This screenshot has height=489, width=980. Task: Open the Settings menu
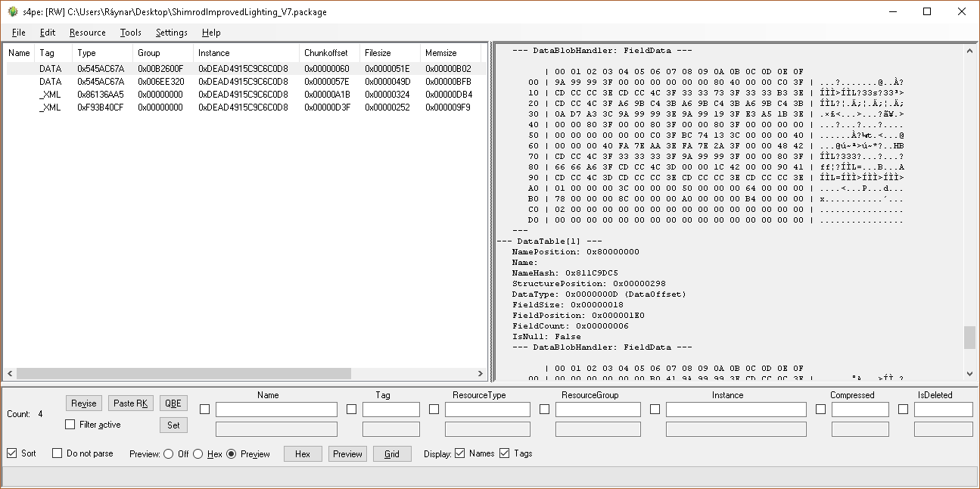tap(172, 33)
